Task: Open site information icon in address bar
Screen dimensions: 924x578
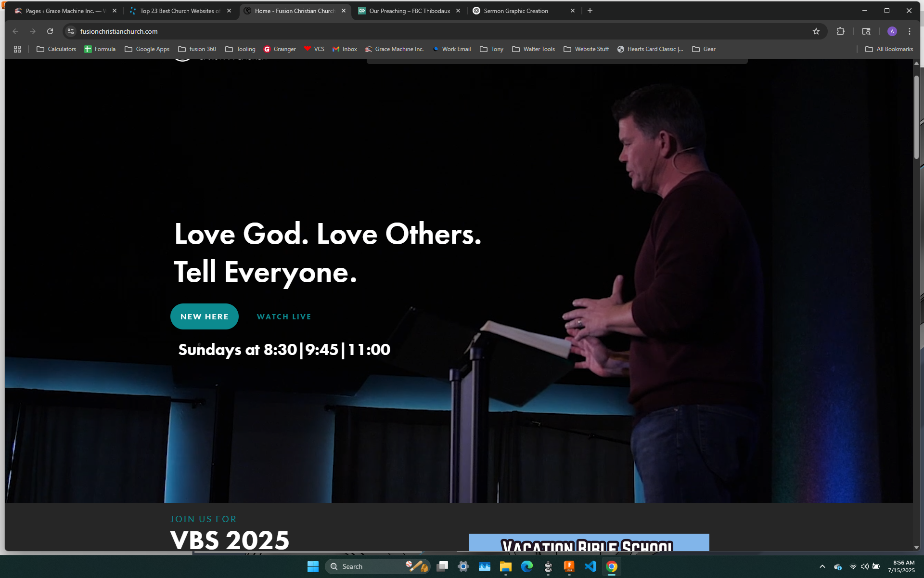Action: 71,31
